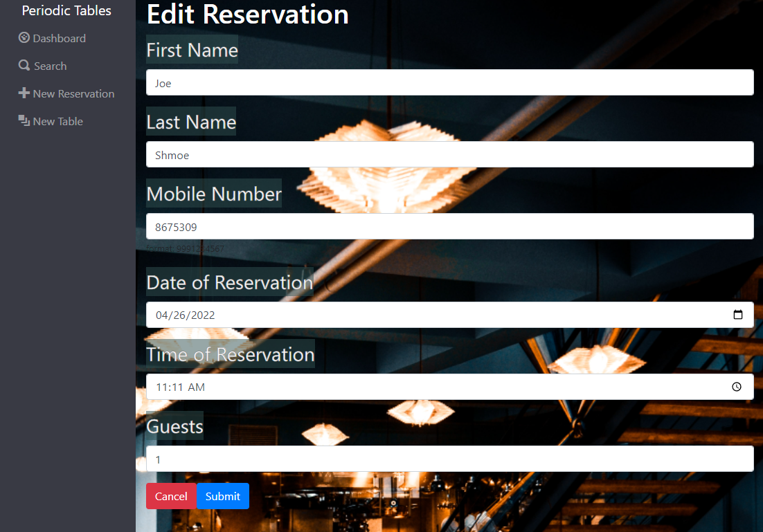763x532 pixels.
Task: Open the New Reservation page
Action: coord(73,93)
